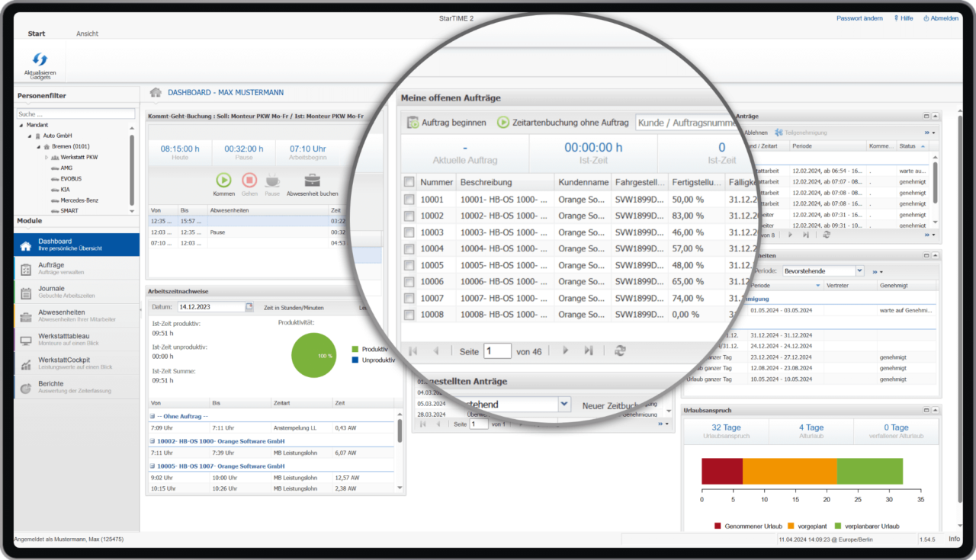
Task: Click the Auftrag beginnen button
Action: tap(455, 122)
